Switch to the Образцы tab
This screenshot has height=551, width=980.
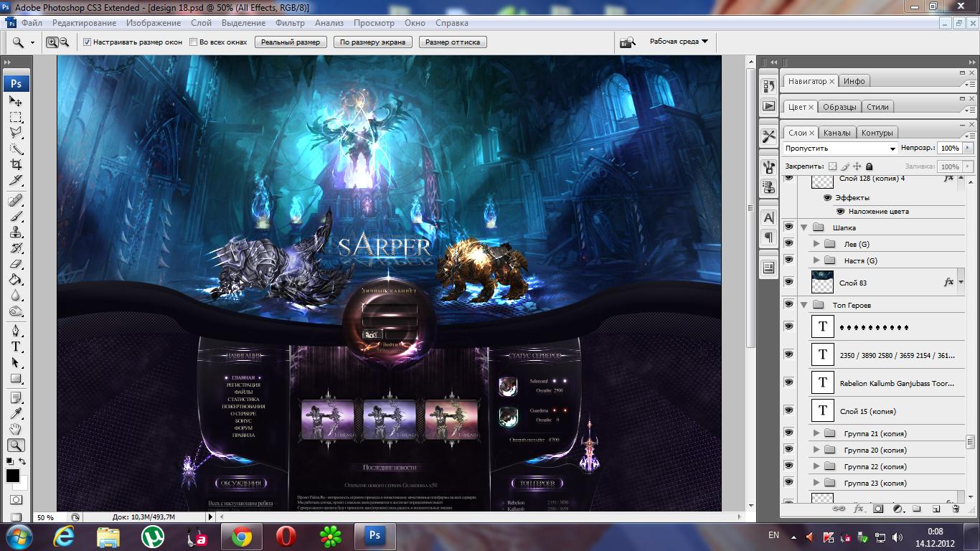(x=839, y=107)
